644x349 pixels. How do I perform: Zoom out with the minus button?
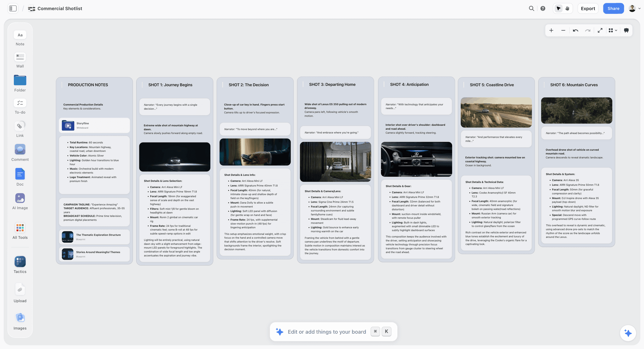click(x=563, y=30)
